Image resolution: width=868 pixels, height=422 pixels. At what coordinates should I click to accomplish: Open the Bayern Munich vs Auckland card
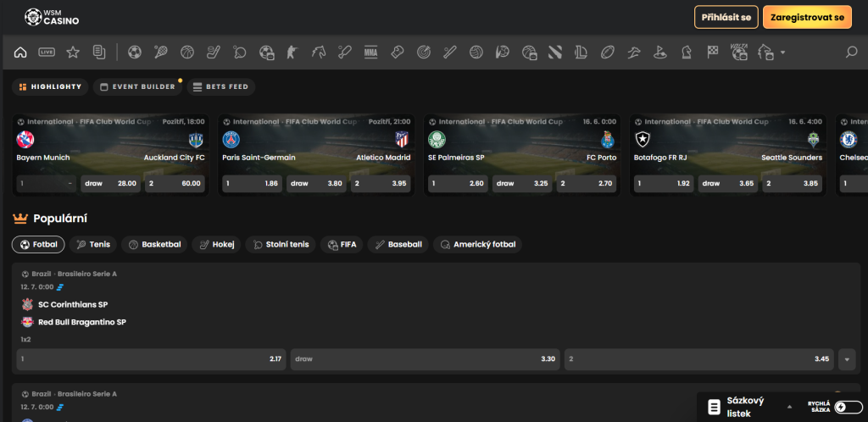tap(111, 155)
